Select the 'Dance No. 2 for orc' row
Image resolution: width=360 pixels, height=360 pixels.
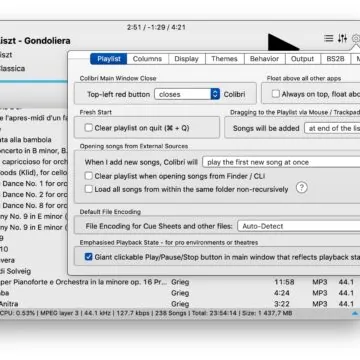click(33, 194)
